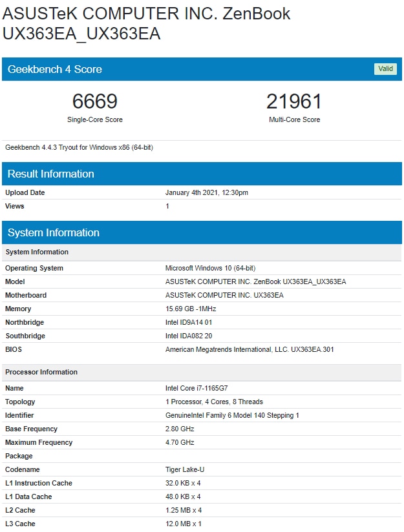Click Maximum Frequency value 4.70 GHz
The width and height of the screenshot is (404, 532).
180,442
